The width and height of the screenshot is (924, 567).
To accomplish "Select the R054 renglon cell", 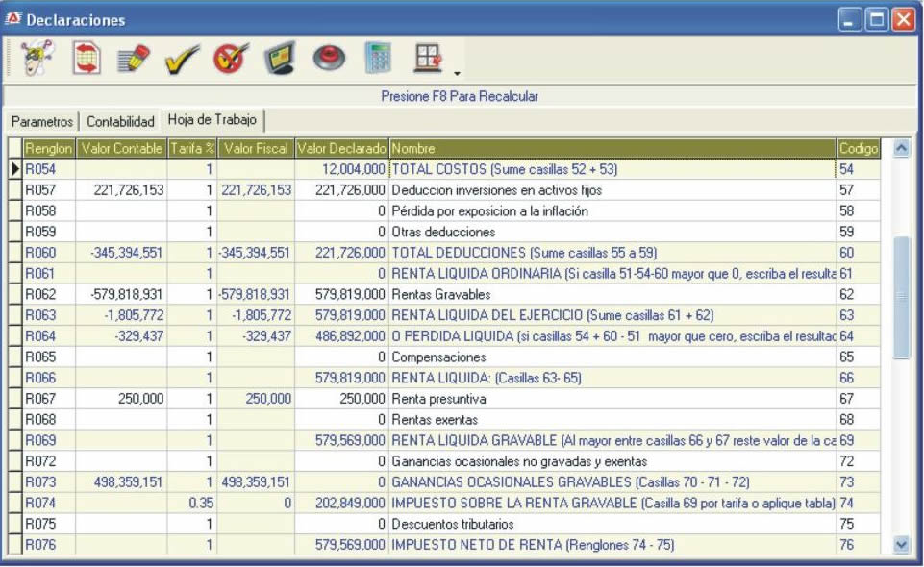I will coord(49,169).
